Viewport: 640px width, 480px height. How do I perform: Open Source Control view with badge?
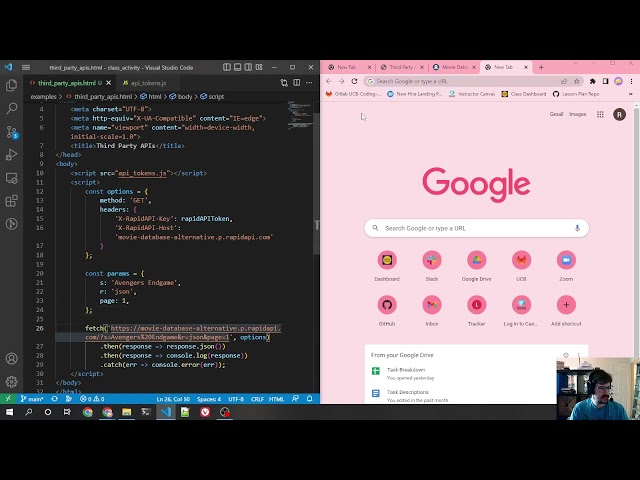pyautogui.click(x=11, y=132)
